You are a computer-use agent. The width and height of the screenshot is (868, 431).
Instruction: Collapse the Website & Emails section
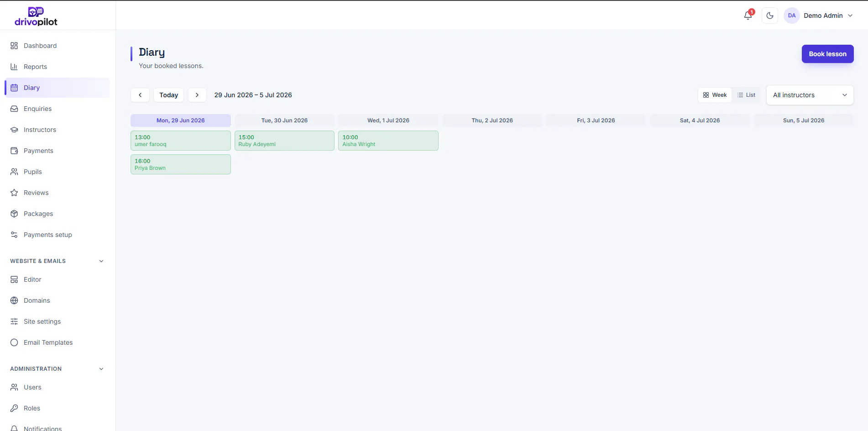pos(57,261)
